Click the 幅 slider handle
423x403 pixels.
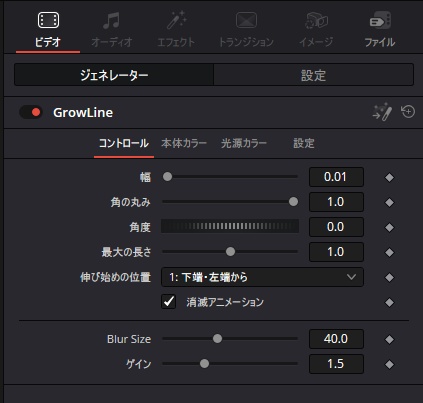(167, 177)
